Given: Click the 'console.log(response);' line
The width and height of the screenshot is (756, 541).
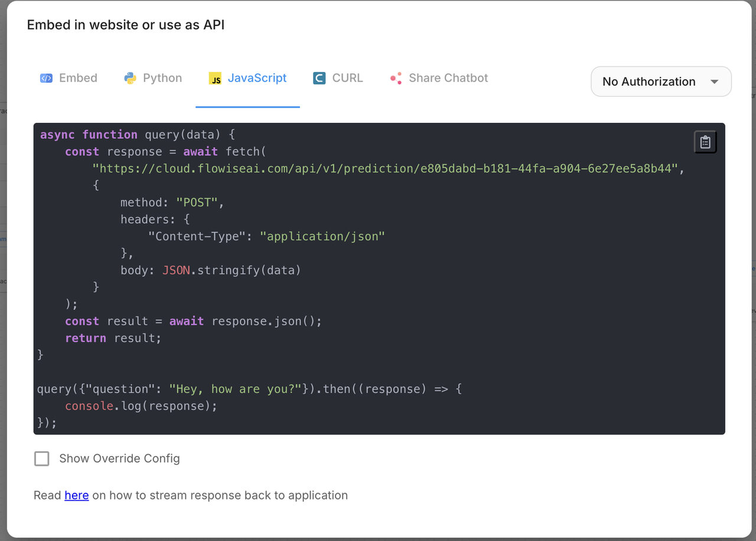Looking at the screenshot, I should [x=141, y=406].
